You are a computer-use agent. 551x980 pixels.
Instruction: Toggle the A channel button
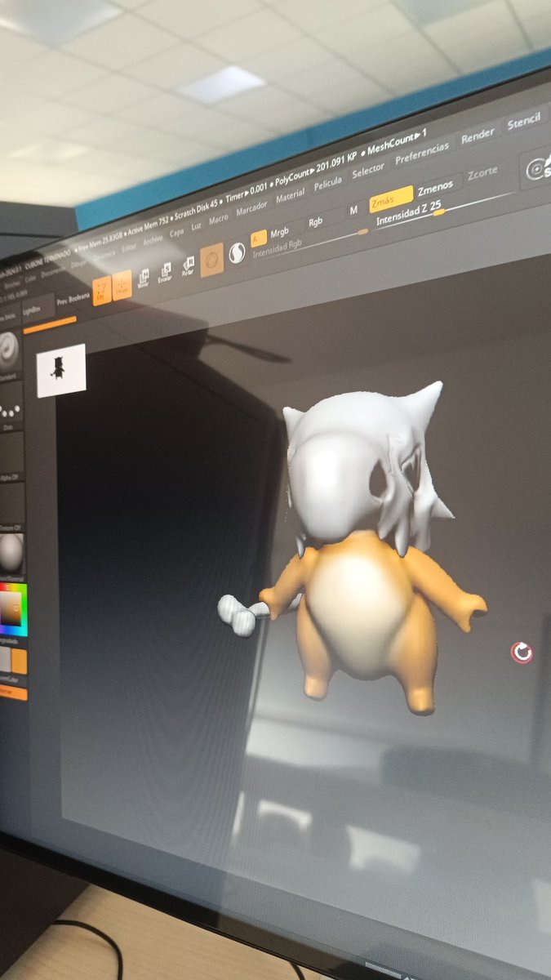tap(258, 238)
